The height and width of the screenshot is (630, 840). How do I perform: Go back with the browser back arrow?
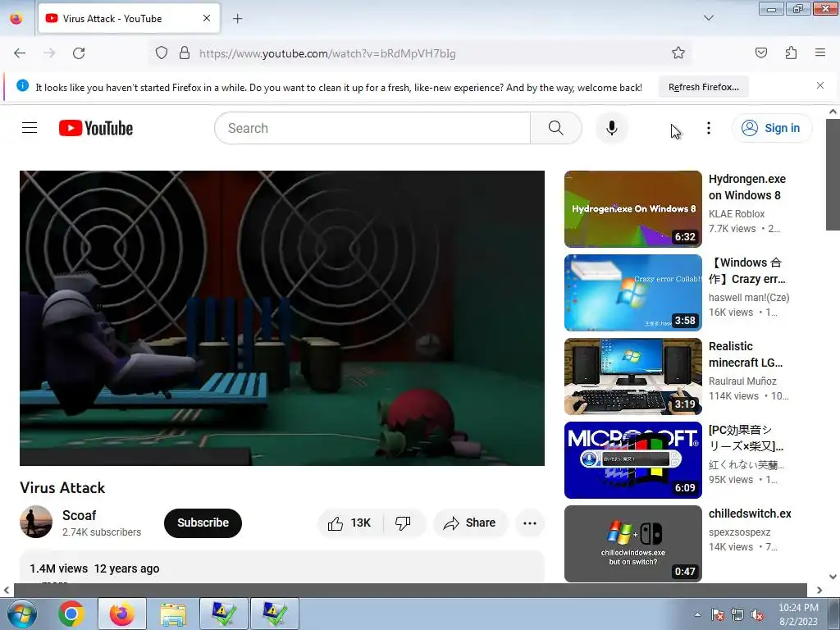pyautogui.click(x=20, y=53)
